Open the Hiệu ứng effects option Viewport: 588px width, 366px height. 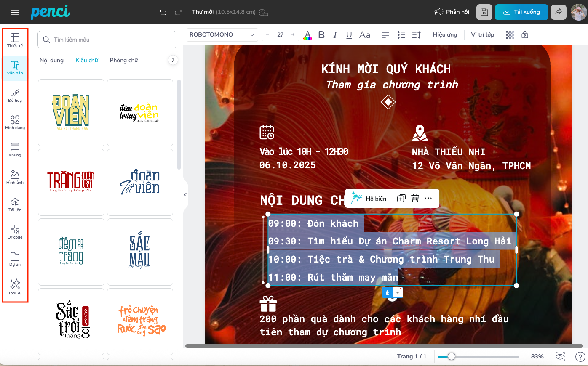pyautogui.click(x=445, y=35)
